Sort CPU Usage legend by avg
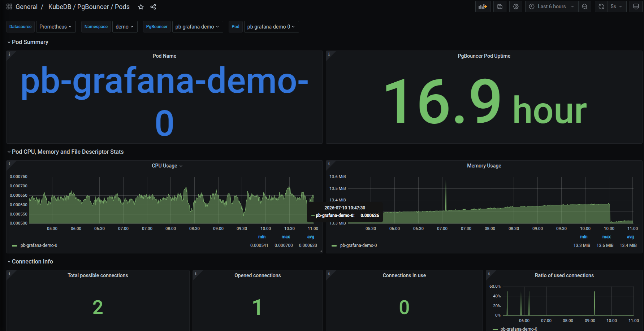 click(311, 237)
